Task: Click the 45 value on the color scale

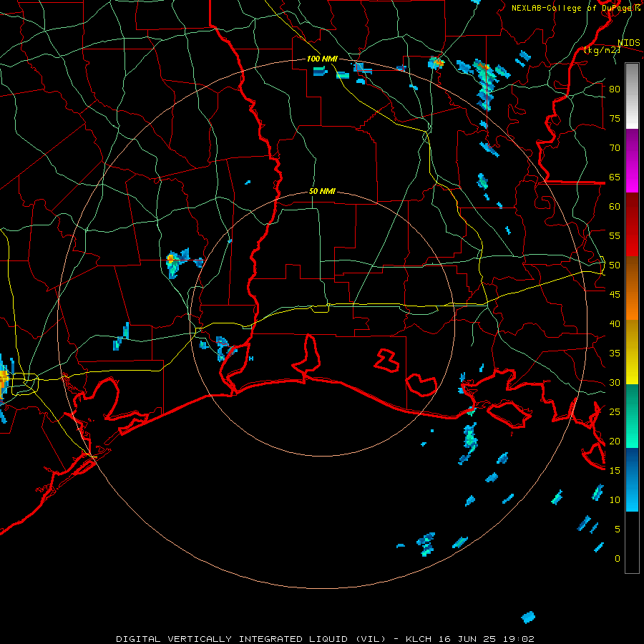Action: pyautogui.click(x=615, y=295)
